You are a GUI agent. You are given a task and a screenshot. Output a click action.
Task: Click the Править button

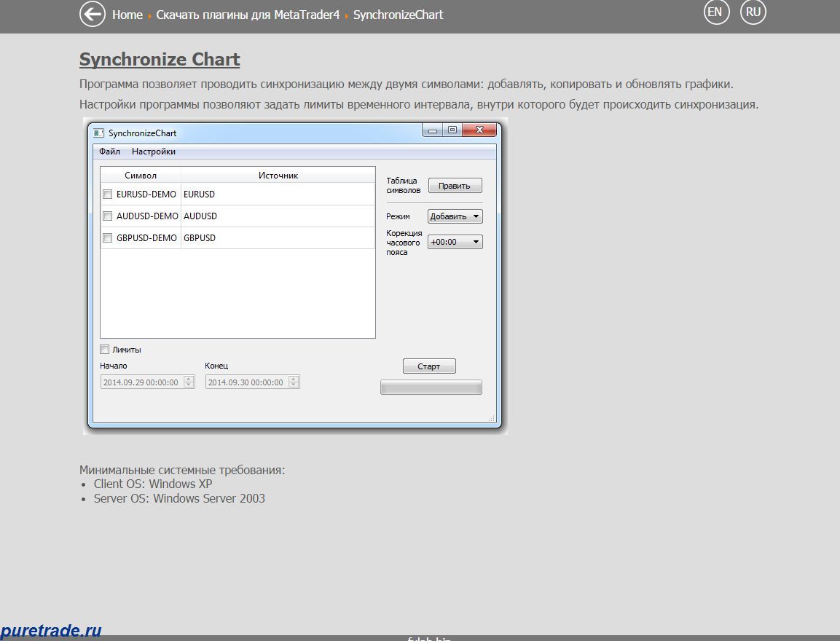point(455,186)
